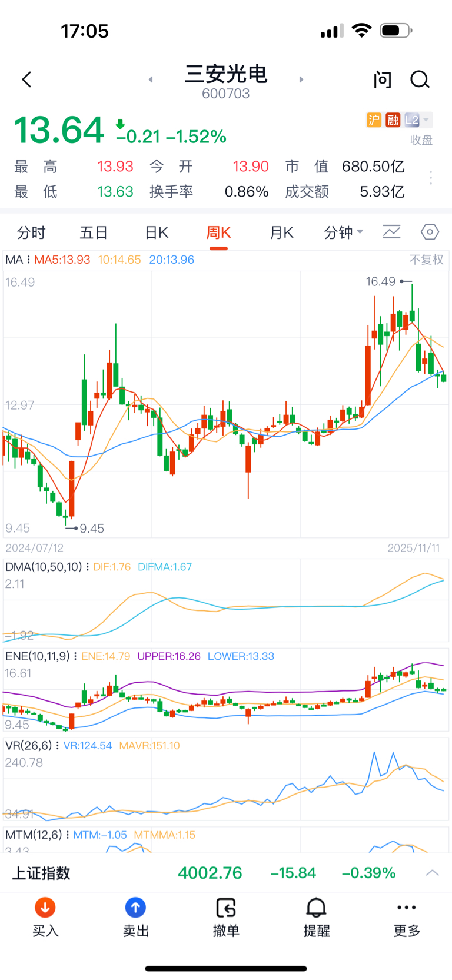Open the search magnifier icon
452x980 pixels.
pyautogui.click(x=420, y=79)
